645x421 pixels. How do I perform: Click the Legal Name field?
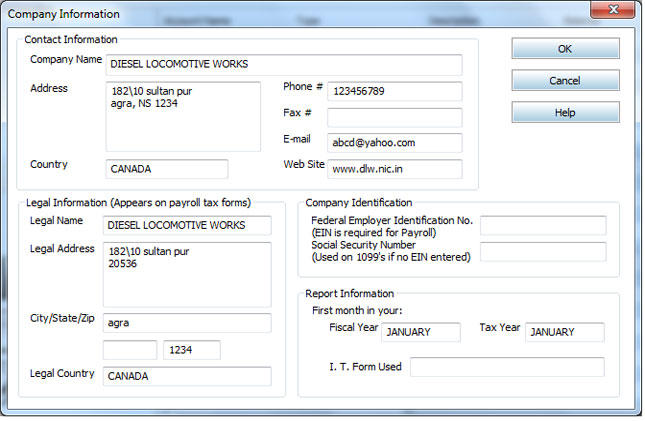[187, 225]
